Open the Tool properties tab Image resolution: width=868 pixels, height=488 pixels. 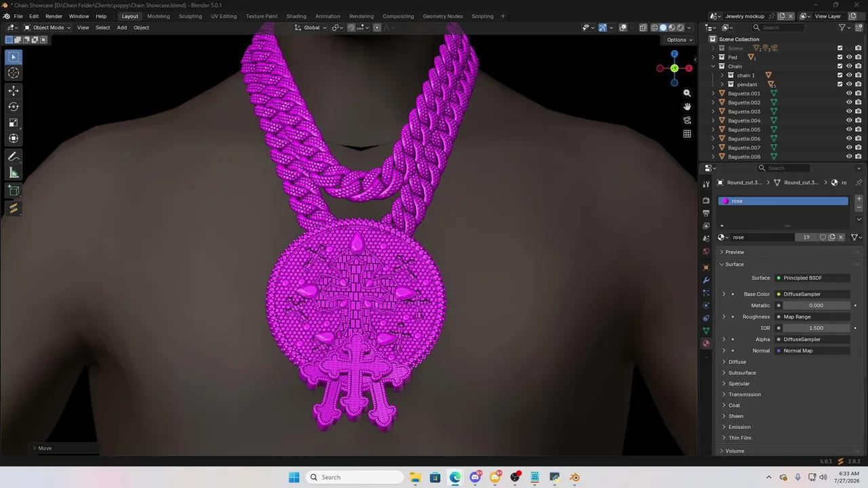coord(706,184)
